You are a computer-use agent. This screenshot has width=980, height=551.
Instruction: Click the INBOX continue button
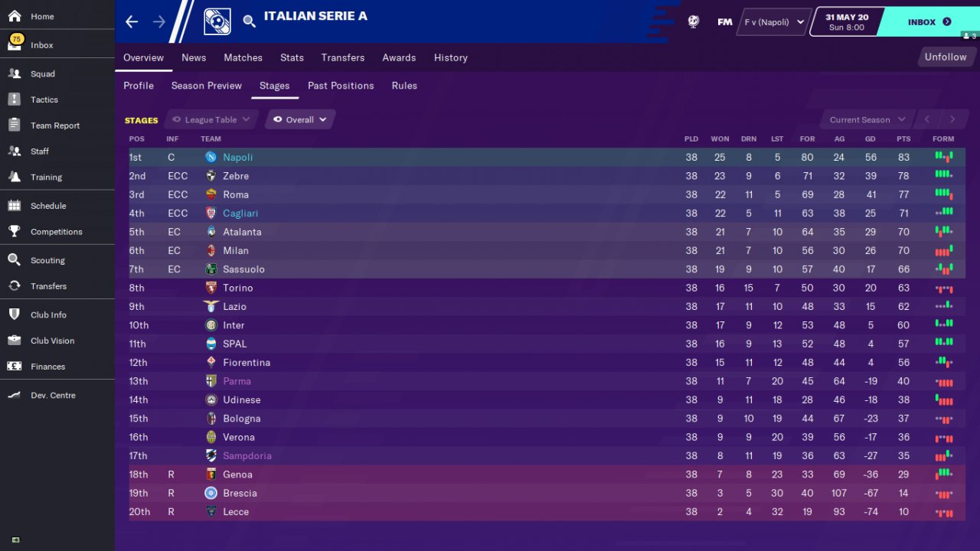pos(927,22)
